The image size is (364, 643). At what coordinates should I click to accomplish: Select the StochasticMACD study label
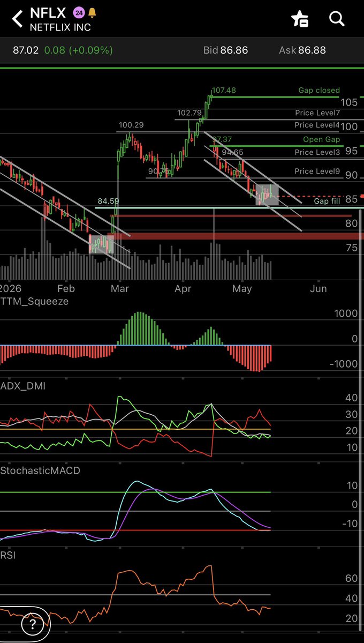pos(40,471)
